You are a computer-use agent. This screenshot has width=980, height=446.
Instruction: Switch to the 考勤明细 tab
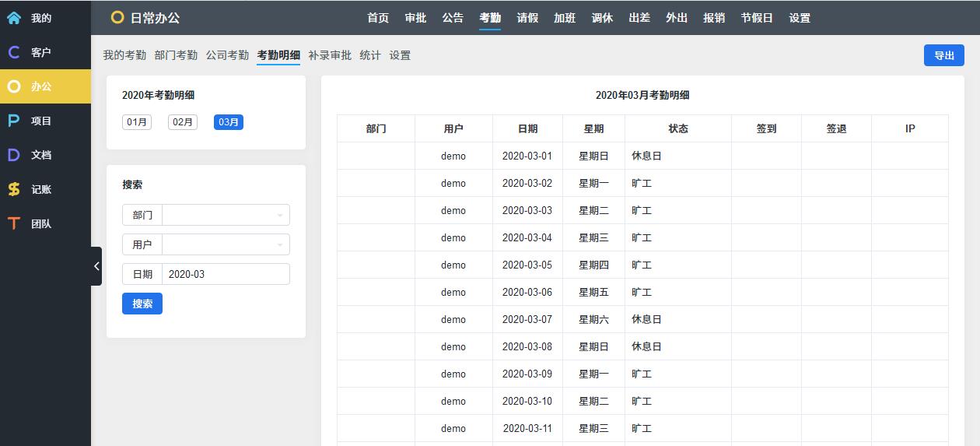[278, 55]
